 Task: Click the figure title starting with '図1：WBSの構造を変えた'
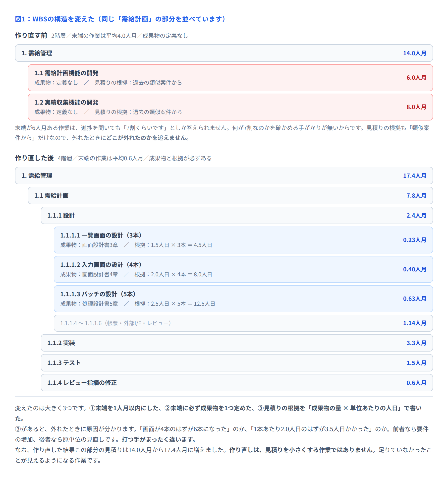pyautogui.click(x=120, y=19)
